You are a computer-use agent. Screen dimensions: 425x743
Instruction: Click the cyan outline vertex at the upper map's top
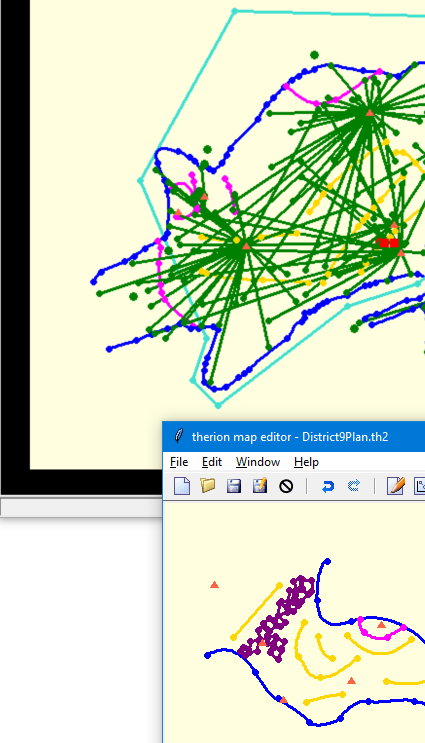tap(235, 11)
